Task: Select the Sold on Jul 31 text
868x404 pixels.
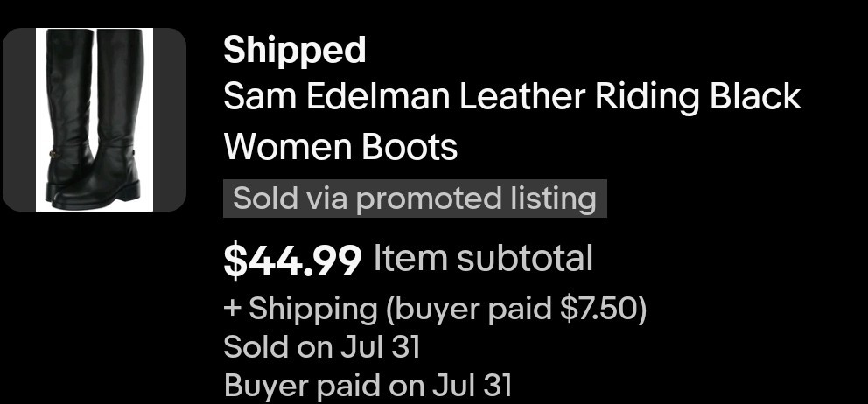Action: point(322,347)
